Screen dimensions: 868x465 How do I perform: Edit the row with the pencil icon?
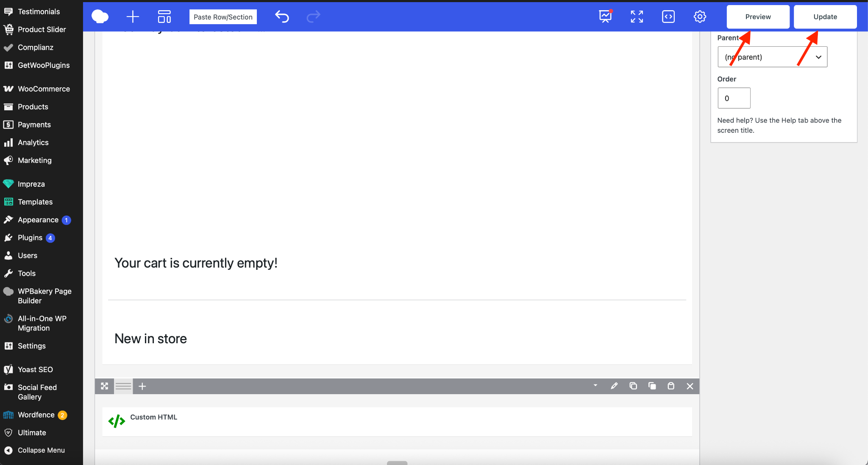click(614, 386)
